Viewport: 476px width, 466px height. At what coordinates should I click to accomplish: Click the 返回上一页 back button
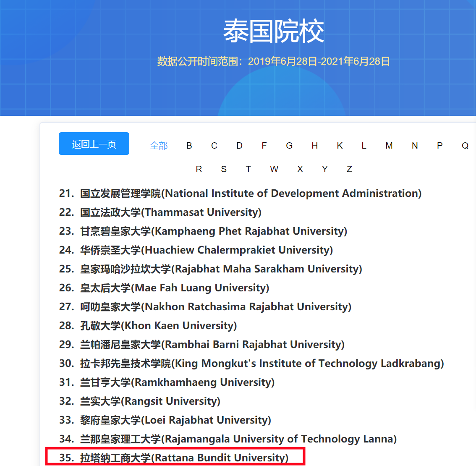pos(94,144)
